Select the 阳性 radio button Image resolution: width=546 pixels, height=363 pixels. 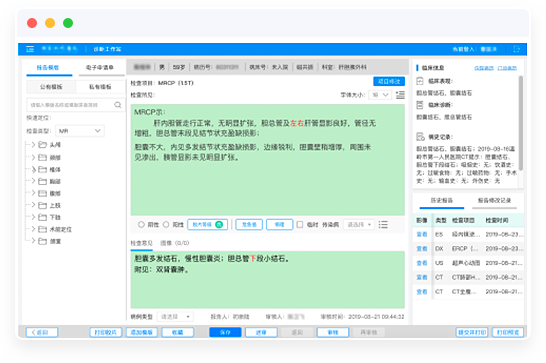tap(166, 225)
